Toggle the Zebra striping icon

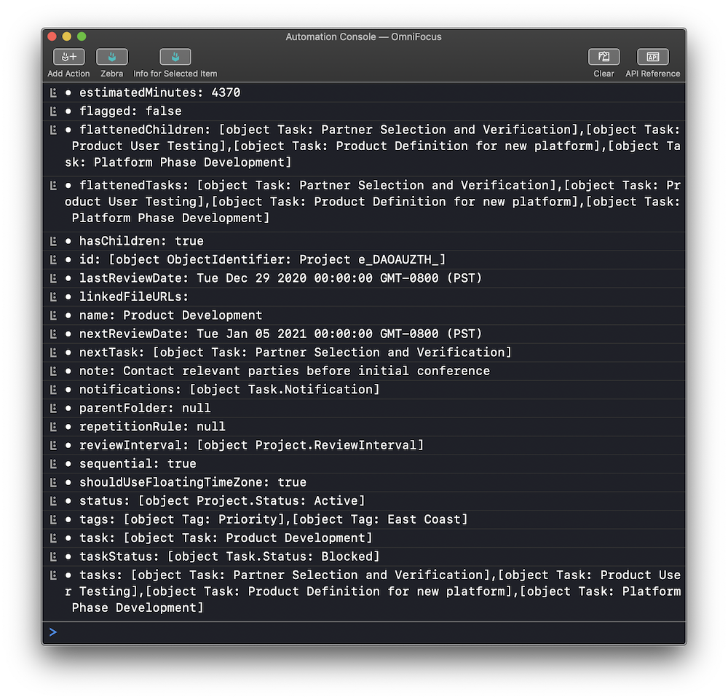tap(111, 57)
